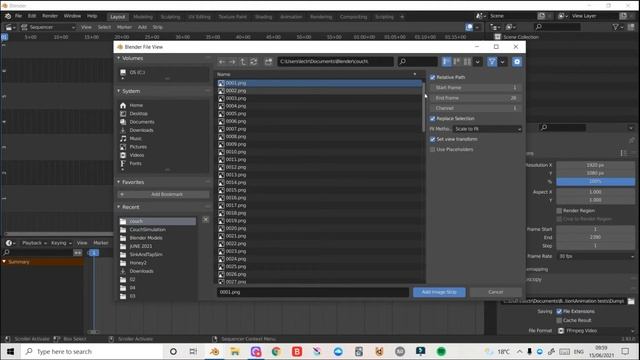Toggle File Extensions checkbox in Saving
Viewport: 640px width, 360px height.
[x=559, y=311]
